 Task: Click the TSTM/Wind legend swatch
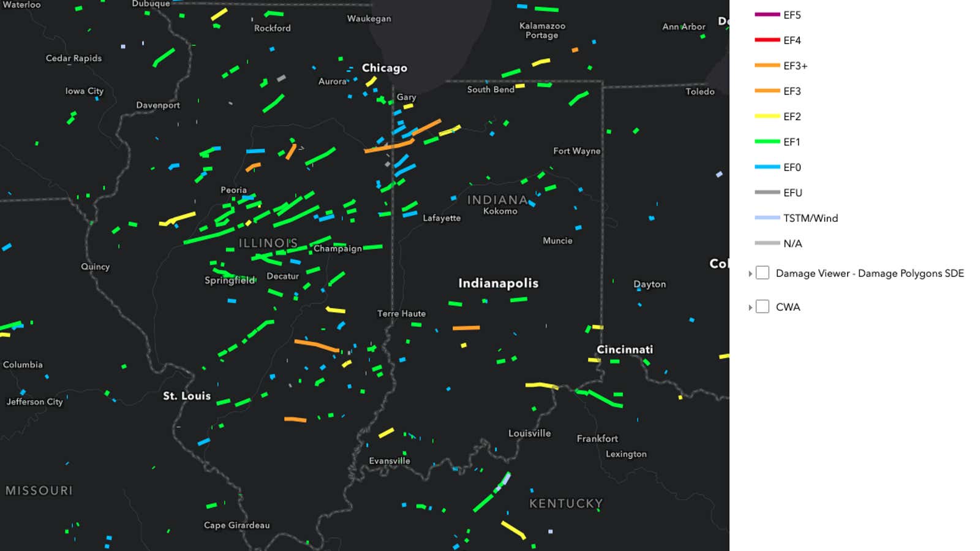[767, 218]
